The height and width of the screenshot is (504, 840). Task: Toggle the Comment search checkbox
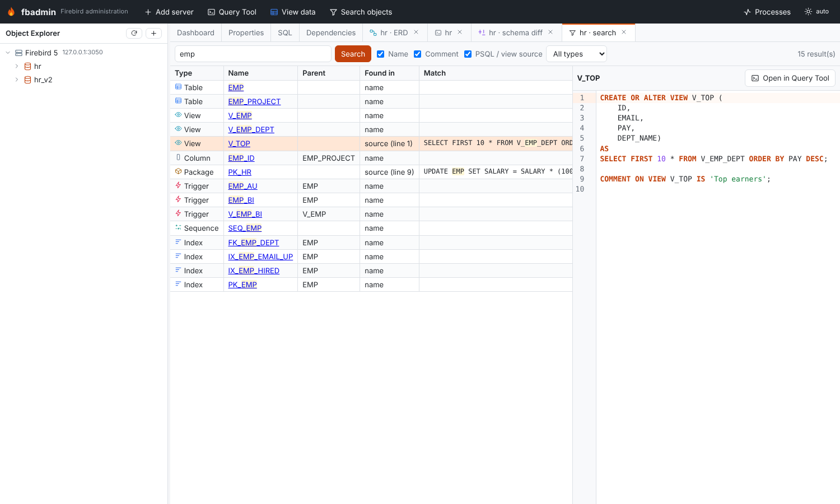coord(418,54)
